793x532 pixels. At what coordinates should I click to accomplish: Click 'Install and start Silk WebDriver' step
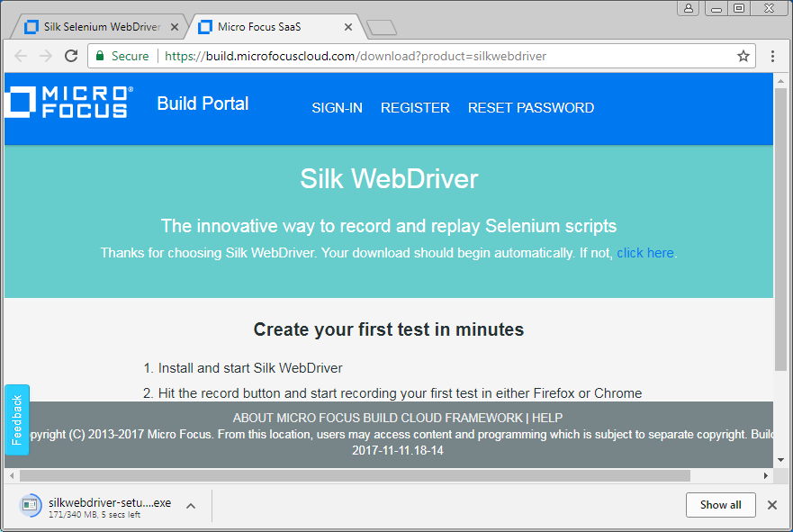[x=250, y=368]
